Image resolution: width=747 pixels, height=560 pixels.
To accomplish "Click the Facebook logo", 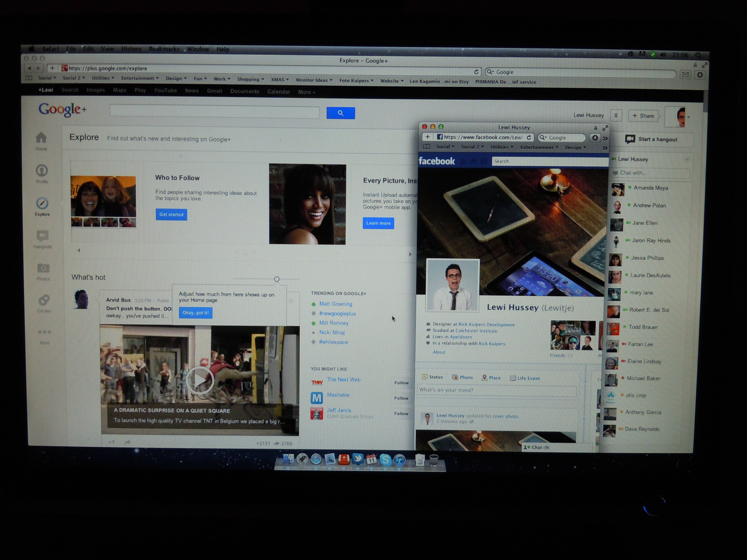I will click(x=437, y=161).
